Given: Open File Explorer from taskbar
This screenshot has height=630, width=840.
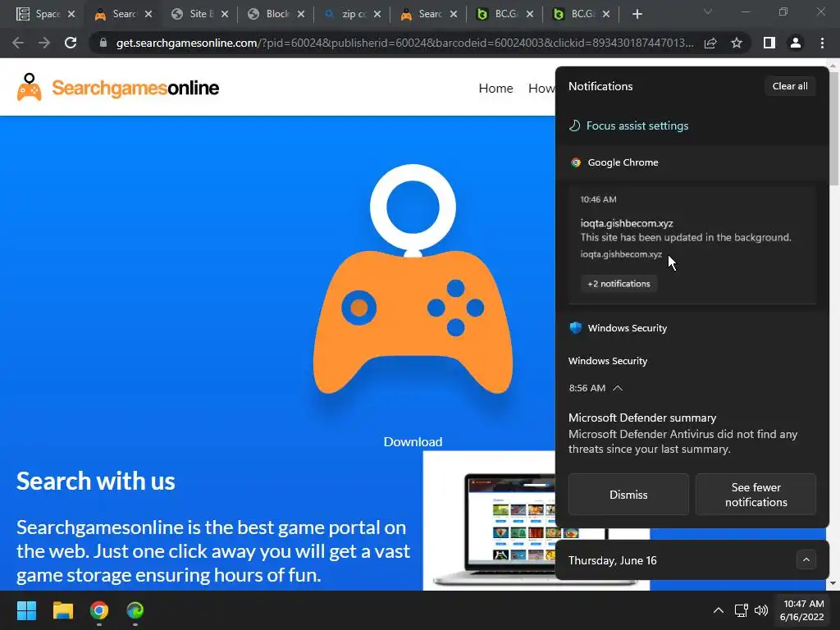Looking at the screenshot, I should tap(62, 610).
